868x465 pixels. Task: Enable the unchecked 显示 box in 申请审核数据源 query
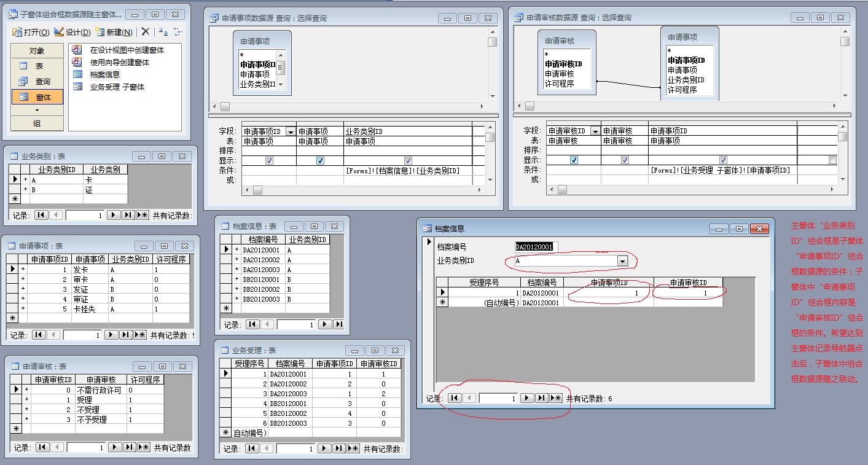832,160
